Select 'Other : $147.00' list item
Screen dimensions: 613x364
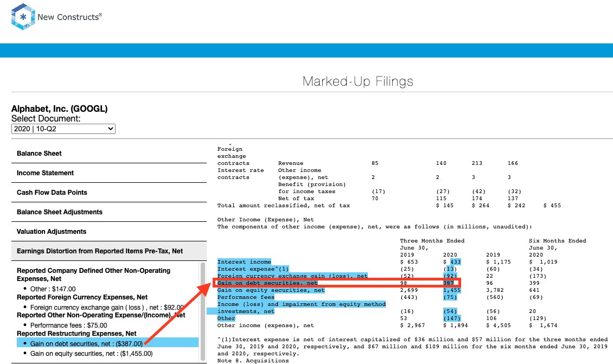click(x=53, y=289)
